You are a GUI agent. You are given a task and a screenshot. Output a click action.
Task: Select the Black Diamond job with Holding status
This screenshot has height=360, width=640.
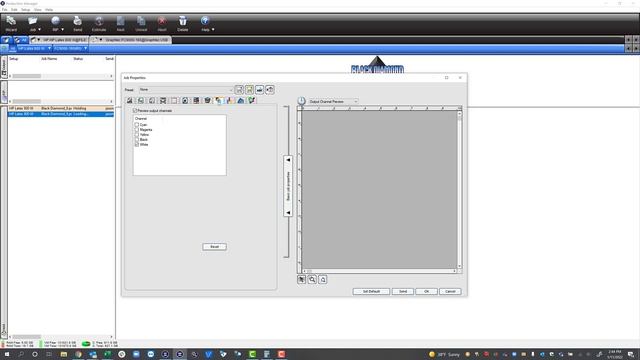click(x=61, y=108)
